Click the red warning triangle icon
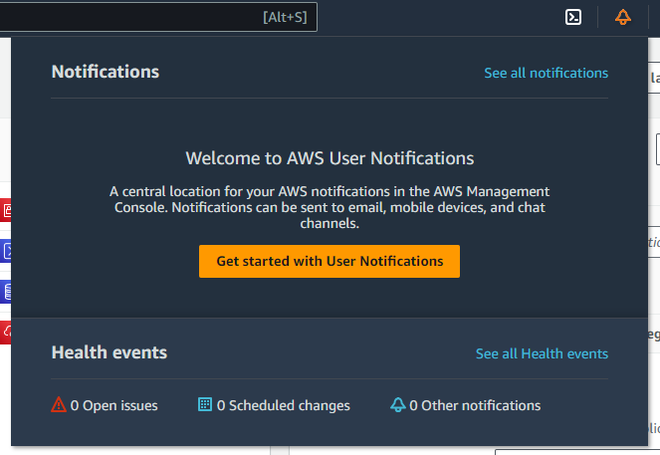660x455 pixels. pyautogui.click(x=59, y=405)
